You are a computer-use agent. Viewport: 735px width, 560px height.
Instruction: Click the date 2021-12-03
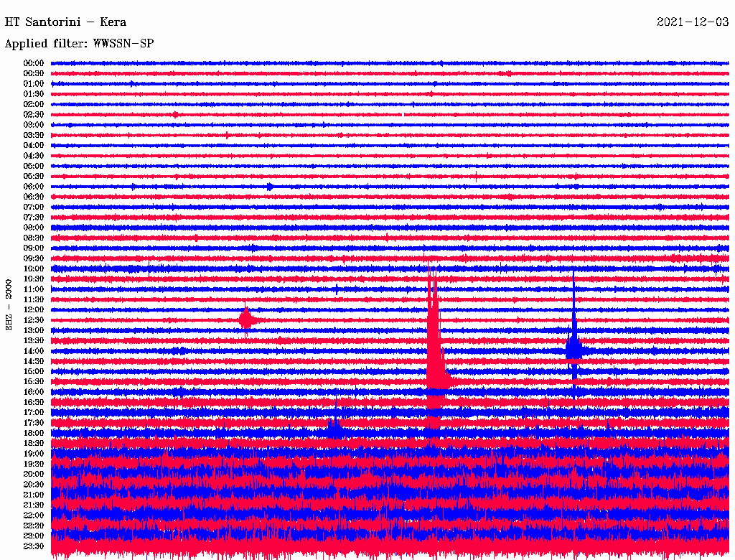click(x=693, y=22)
